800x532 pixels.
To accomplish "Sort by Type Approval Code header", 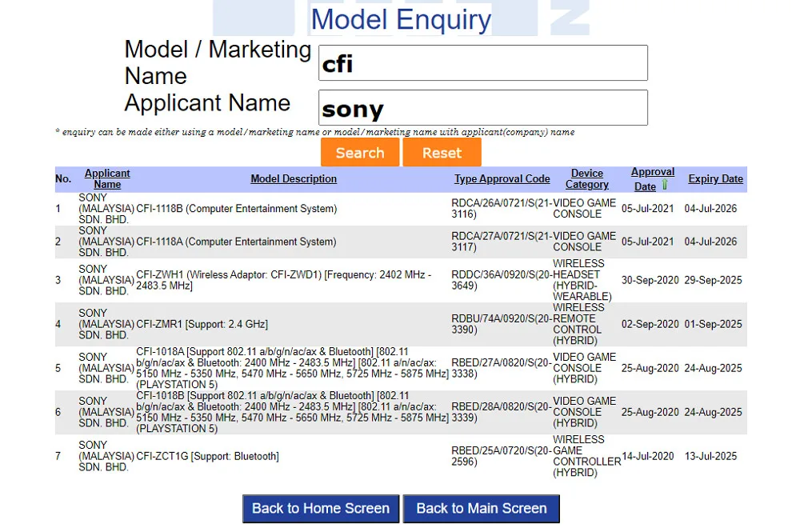I will tap(502, 179).
